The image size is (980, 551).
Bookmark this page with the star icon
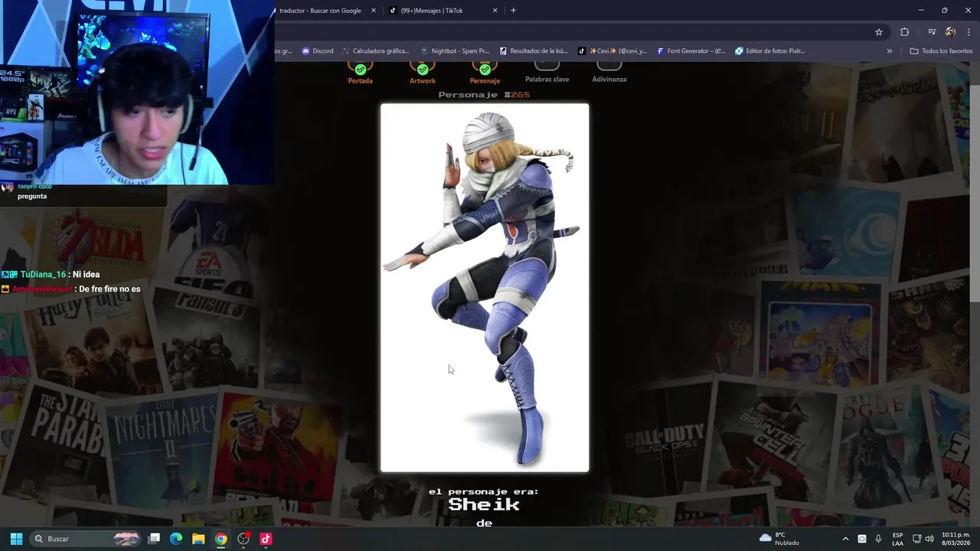point(879,32)
